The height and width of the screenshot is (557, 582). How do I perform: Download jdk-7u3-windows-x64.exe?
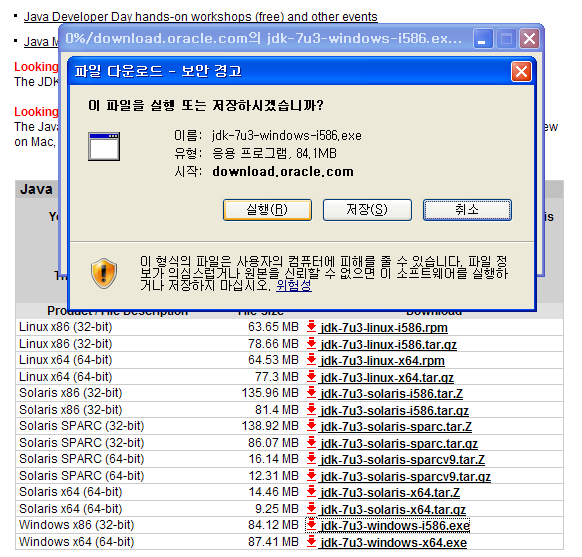tap(393, 543)
